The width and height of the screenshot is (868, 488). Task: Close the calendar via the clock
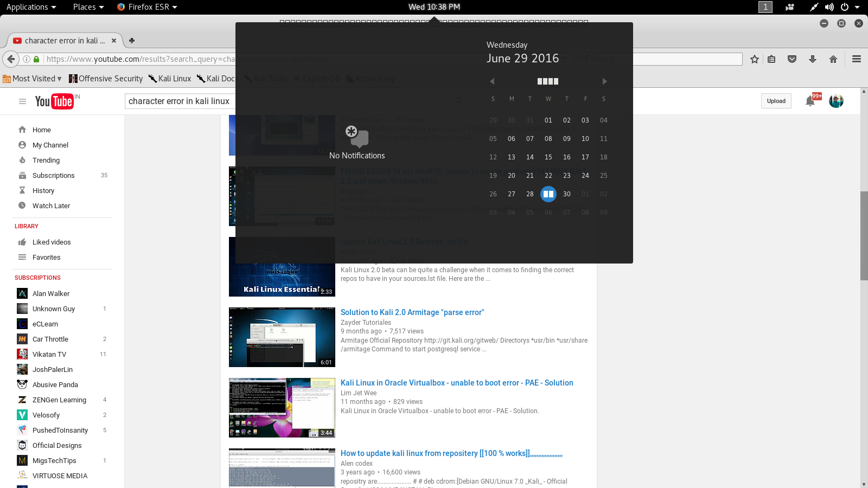point(434,7)
